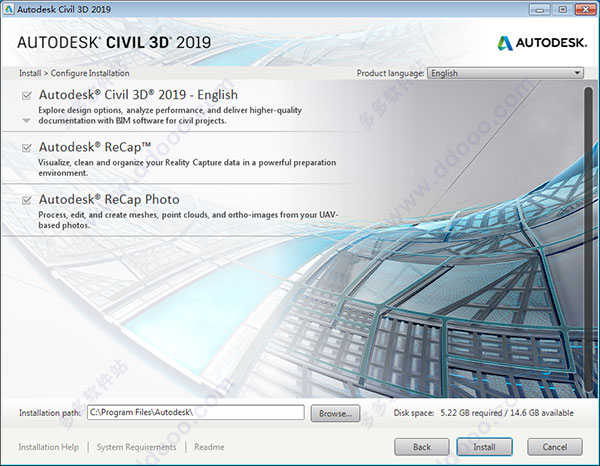Go Back to the previous step
This screenshot has width=600, height=466.
(x=422, y=447)
